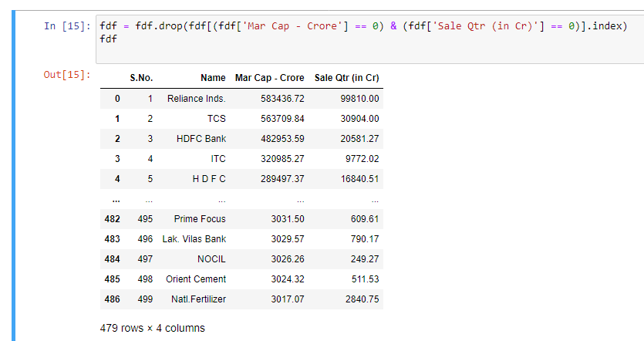Select the NOCIL name cell
The width and height of the screenshot is (644, 341).
tap(211, 259)
